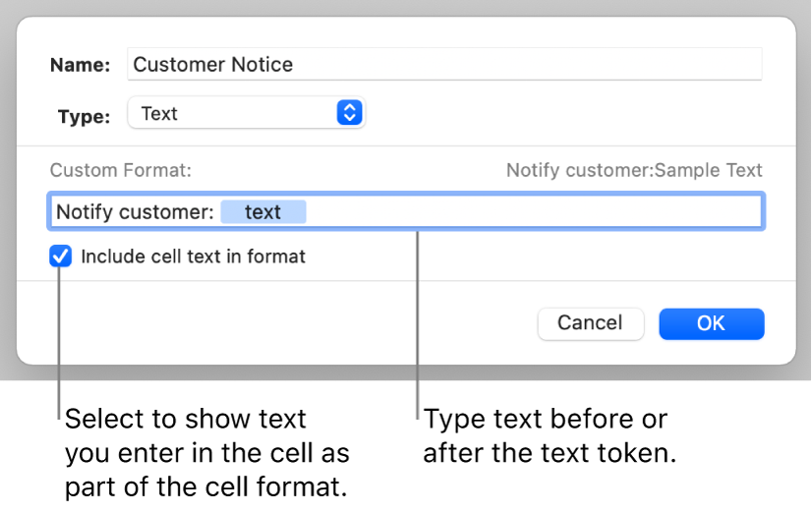Click the words Customer Notice in Name field

click(x=212, y=65)
